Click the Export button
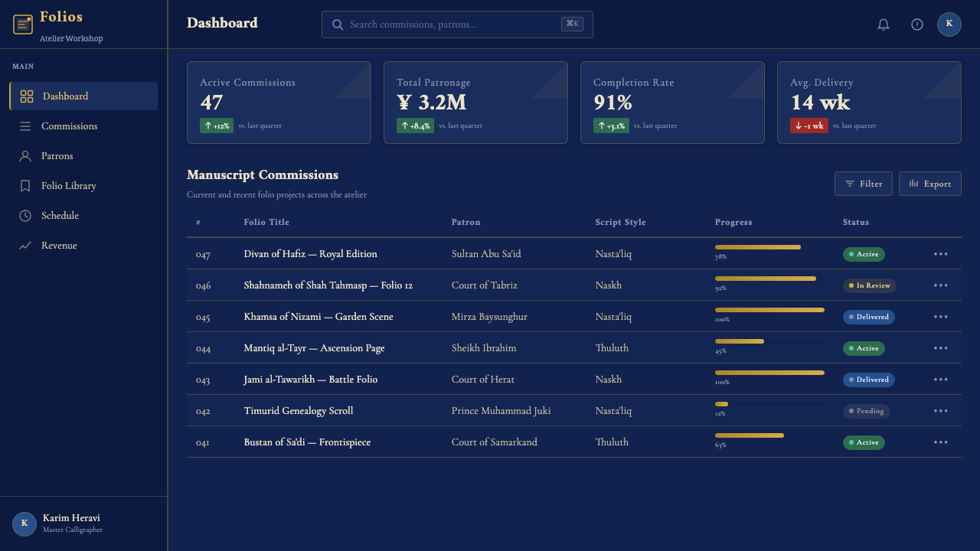 point(930,184)
